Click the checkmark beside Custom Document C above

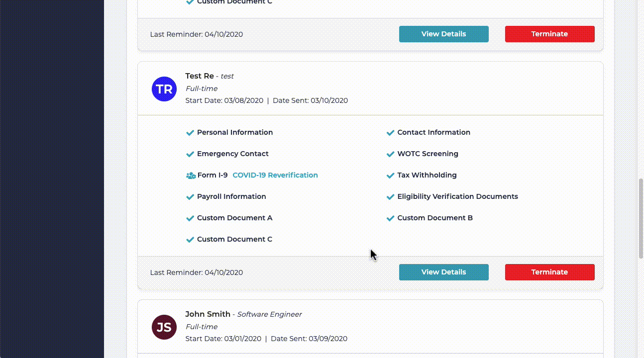pos(190,2)
